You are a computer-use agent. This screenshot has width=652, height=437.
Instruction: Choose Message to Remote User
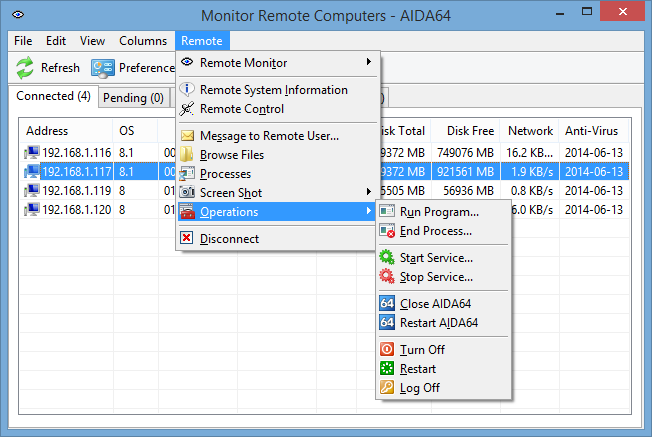pos(269,136)
